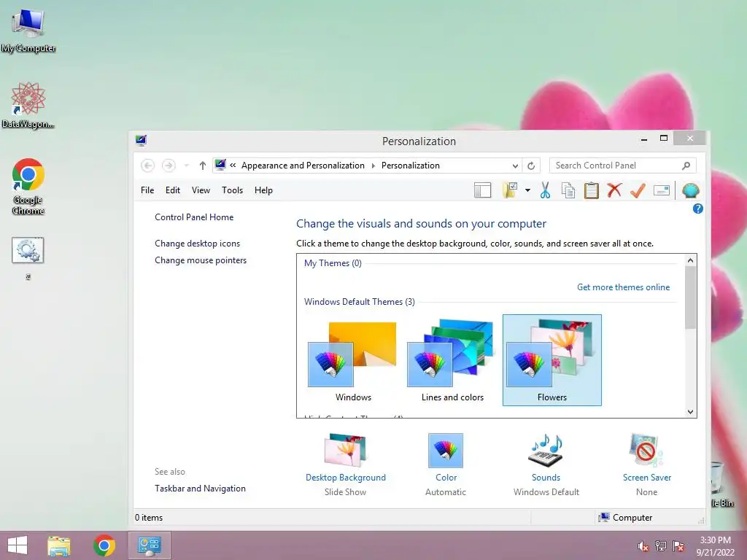Open the Screen Saver settings icon

[x=646, y=451]
